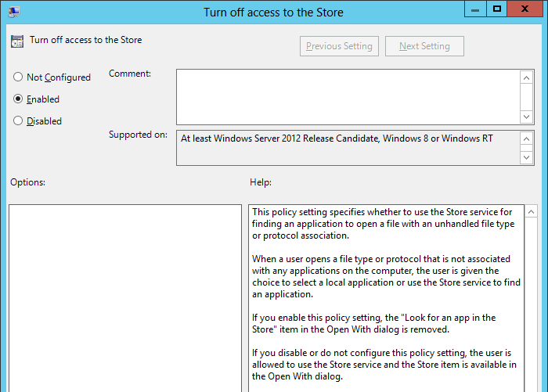Click the Help pane scrollbar track
Viewport: 548px width, 392px height.
(531, 313)
